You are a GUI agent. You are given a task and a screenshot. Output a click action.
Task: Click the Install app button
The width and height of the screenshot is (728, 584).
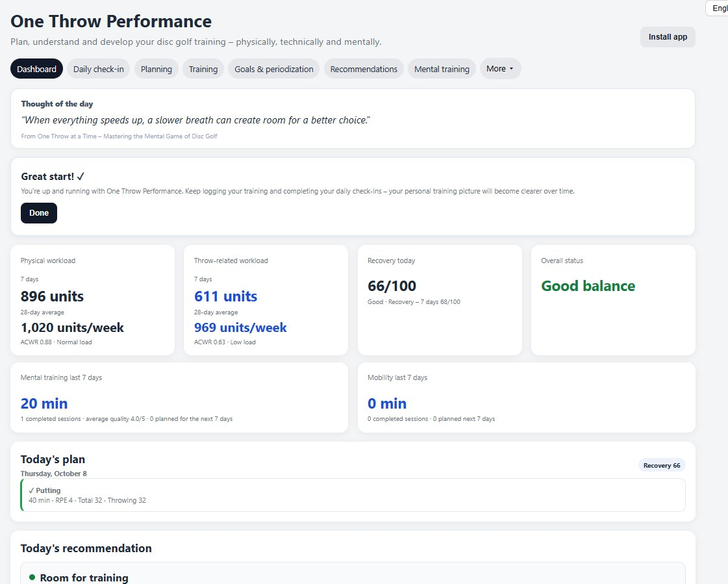(x=668, y=37)
